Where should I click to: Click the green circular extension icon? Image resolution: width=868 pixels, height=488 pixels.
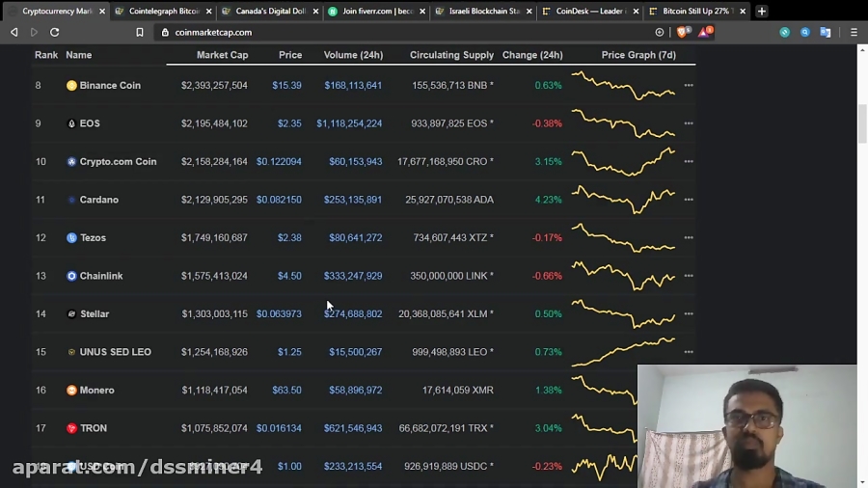coord(784,33)
